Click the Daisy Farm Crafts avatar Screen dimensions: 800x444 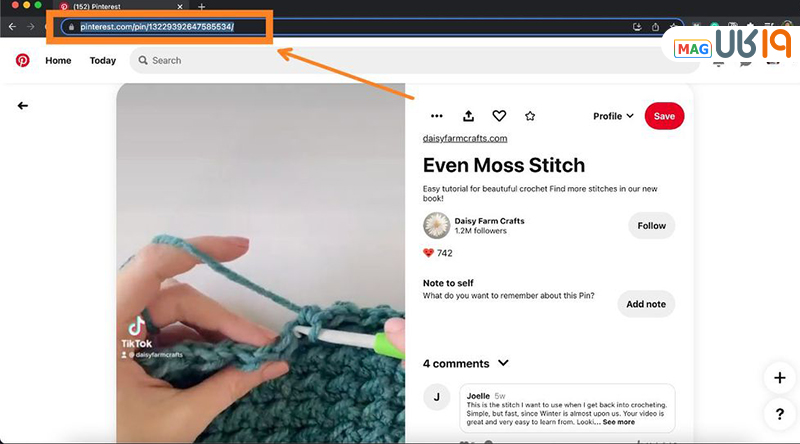tap(436, 225)
